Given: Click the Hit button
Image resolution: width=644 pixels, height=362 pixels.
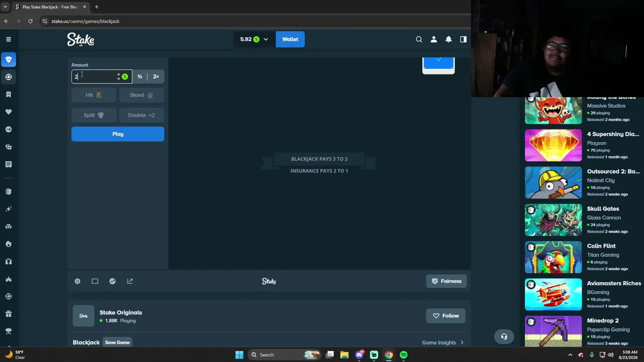Looking at the screenshot, I should (94, 95).
